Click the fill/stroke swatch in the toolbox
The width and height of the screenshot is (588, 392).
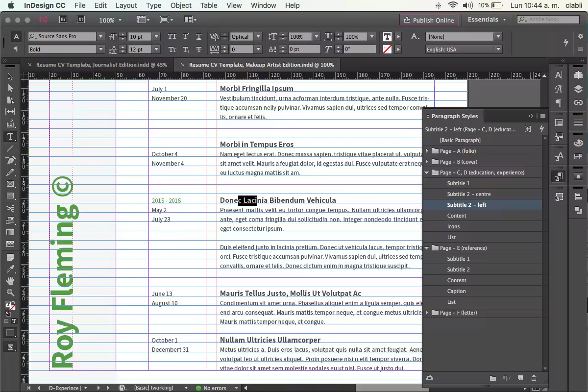pos(10,306)
